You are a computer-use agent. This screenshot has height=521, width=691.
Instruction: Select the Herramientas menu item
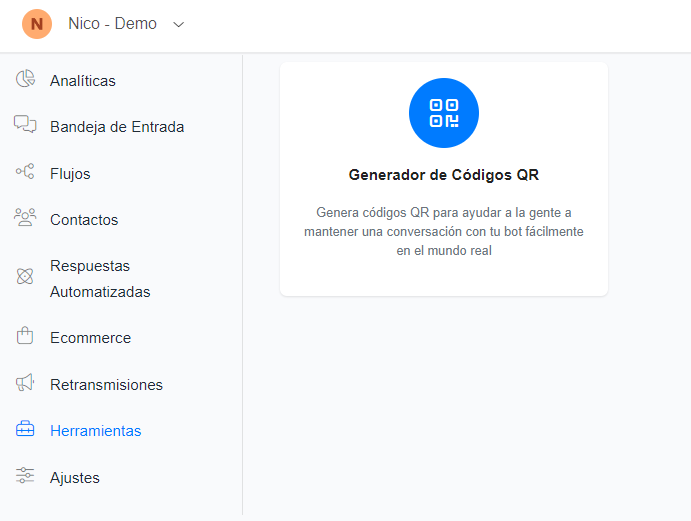(96, 431)
